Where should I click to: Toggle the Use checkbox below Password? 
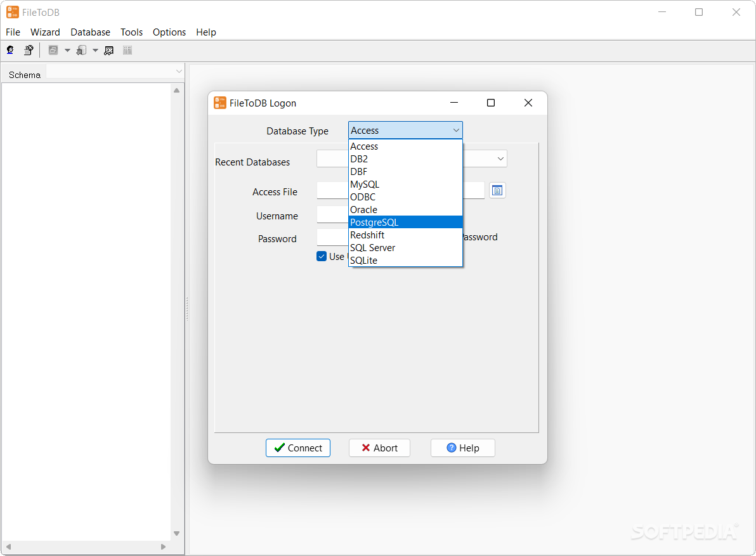(322, 256)
